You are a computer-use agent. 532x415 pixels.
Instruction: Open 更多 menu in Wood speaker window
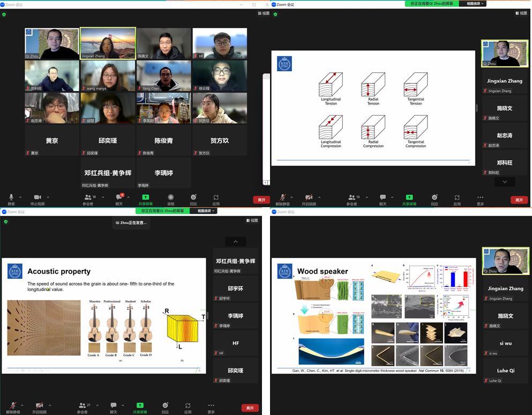pyautogui.click(x=479, y=406)
